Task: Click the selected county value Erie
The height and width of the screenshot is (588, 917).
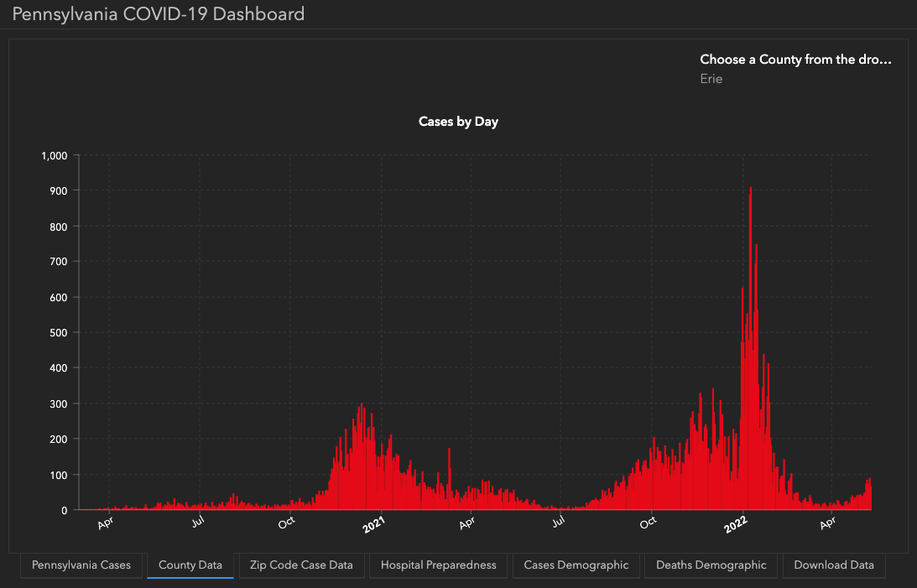Action: (x=711, y=79)
